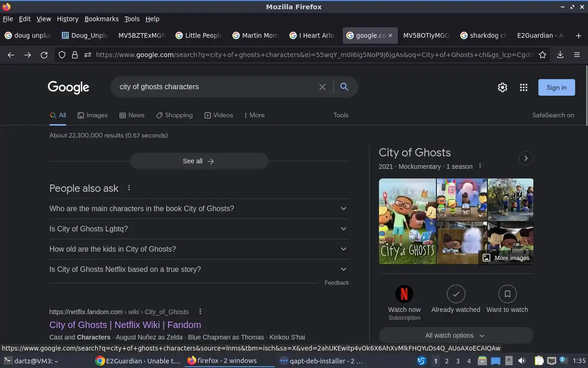The width and height of the screenshot is (588, 368).
Task: Open a new browser tab
Action: [578, 35]
